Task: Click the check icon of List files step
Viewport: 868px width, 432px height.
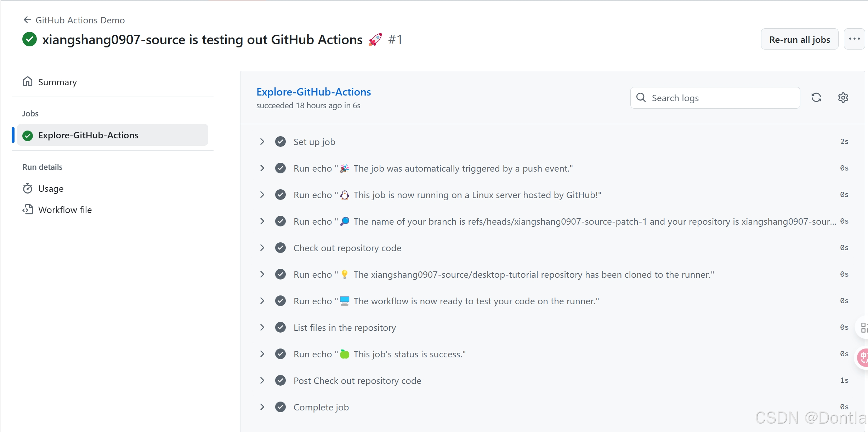Action: point(280,327)
